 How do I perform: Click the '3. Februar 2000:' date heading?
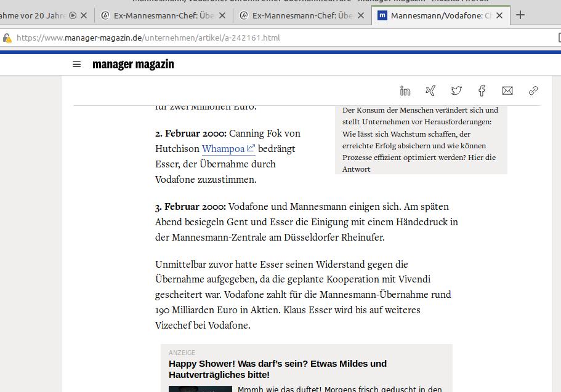pos(190,207)
